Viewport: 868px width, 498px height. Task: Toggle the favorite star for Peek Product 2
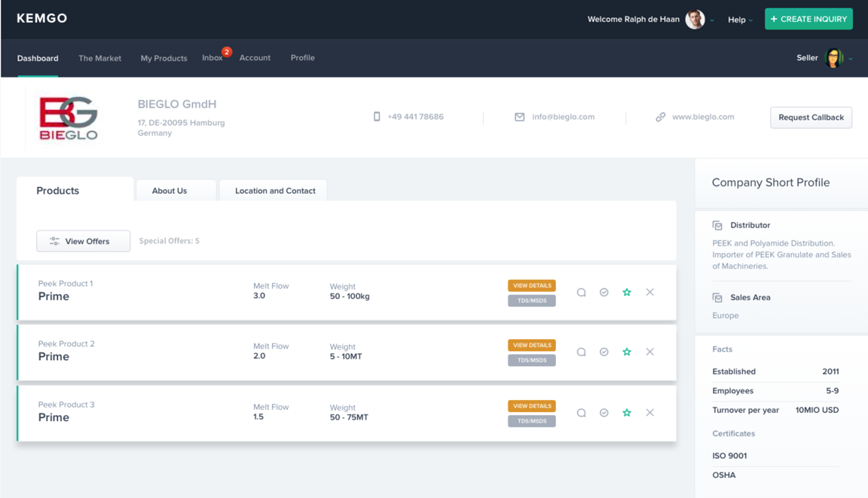pyautogui.click(x=627, y=352)
